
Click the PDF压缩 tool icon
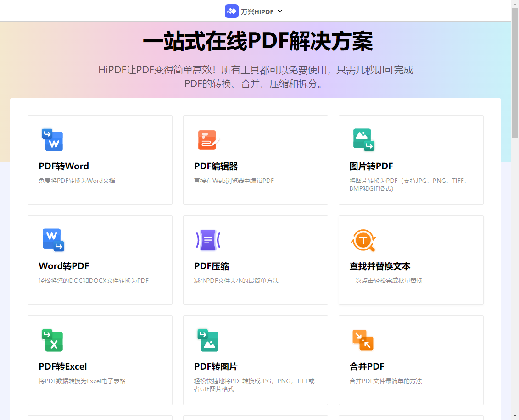(208, 240)
